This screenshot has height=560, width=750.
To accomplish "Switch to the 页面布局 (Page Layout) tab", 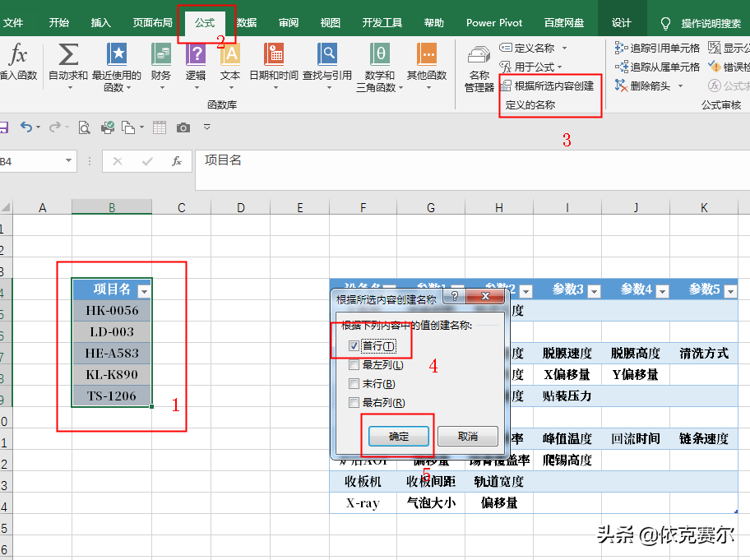I will click(153, 22).
